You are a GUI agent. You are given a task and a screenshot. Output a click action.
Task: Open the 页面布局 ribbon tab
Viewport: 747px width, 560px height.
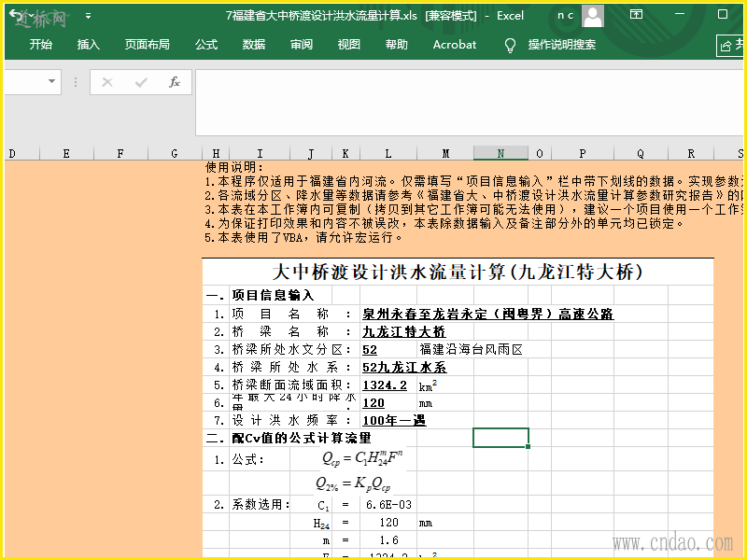point(147,45)
